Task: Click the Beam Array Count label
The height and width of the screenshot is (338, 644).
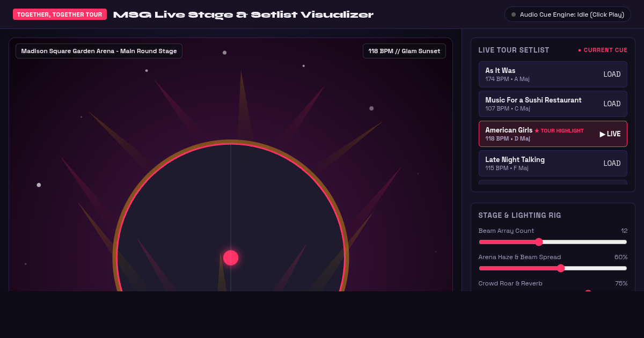Action: coord(506,231)
